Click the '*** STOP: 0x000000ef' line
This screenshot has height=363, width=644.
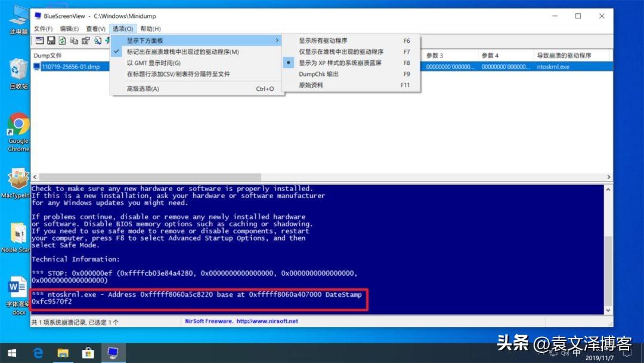point(72,273)
